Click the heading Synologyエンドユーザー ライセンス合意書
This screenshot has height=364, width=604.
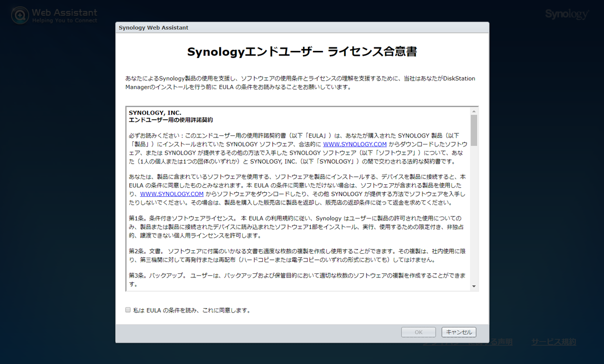tap(302, 52)
